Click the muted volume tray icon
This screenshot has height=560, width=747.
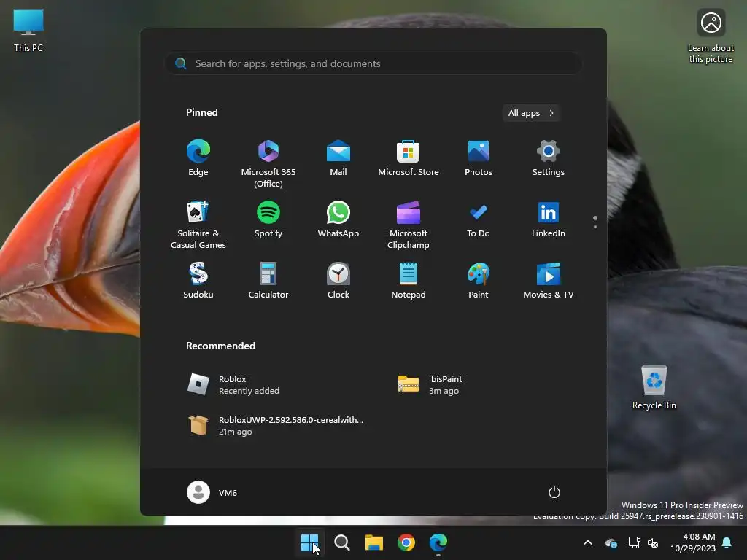(x=653, y=542)
